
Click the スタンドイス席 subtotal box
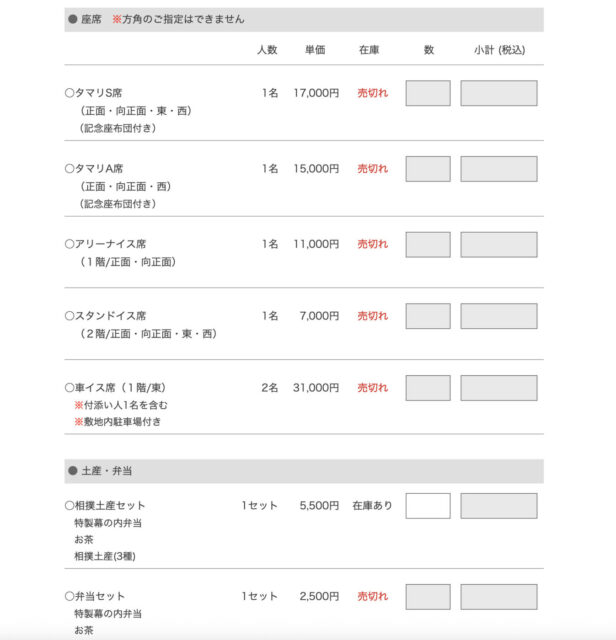tap(498, 316)
